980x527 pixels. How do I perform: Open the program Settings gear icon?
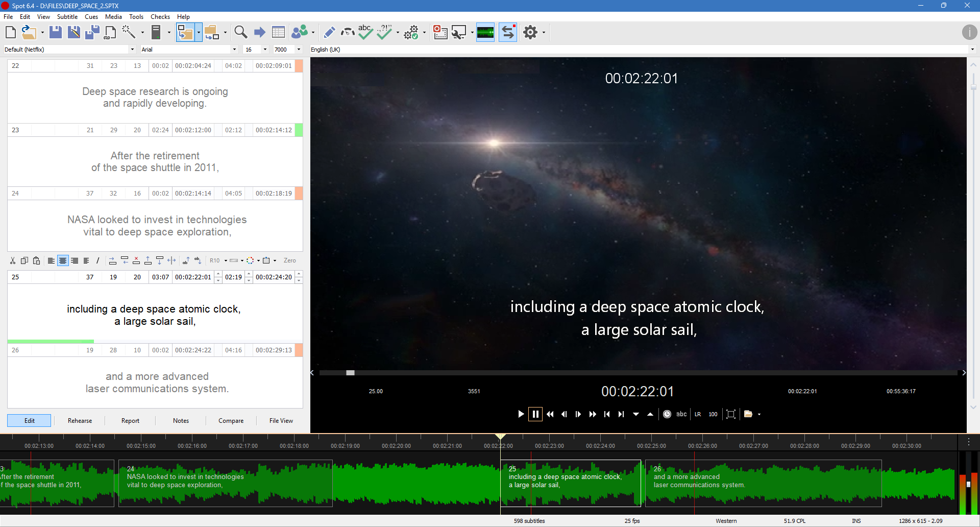pos(531,32)
